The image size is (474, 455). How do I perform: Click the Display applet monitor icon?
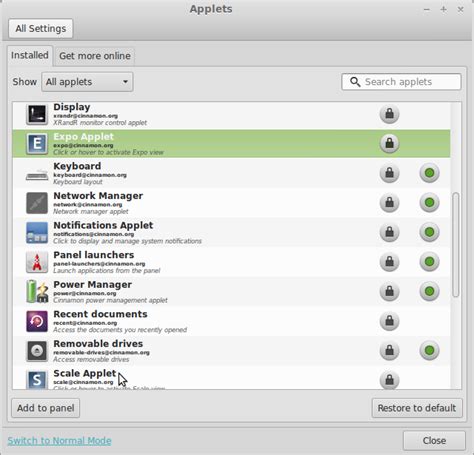37,114
